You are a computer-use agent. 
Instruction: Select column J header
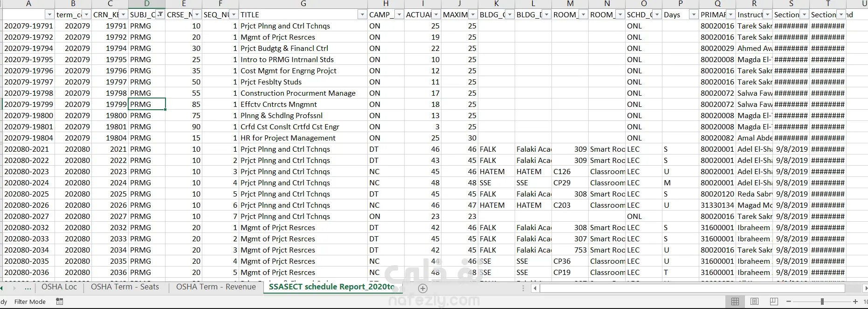click(x=460, y=4)
